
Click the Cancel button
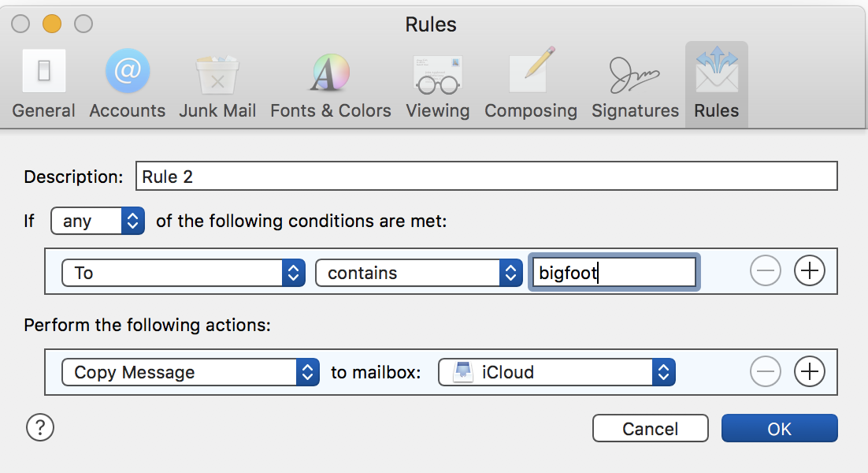click(651, 429)
